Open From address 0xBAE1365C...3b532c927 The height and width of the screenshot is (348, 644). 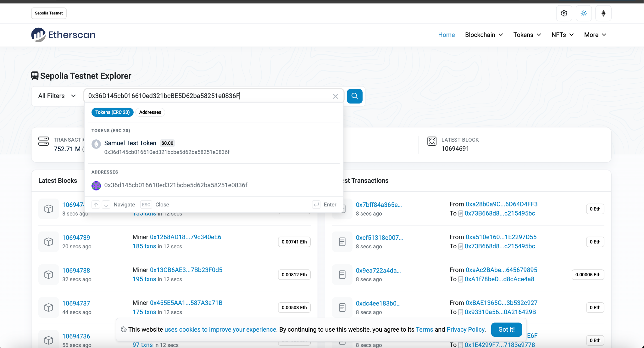point(502,303)
